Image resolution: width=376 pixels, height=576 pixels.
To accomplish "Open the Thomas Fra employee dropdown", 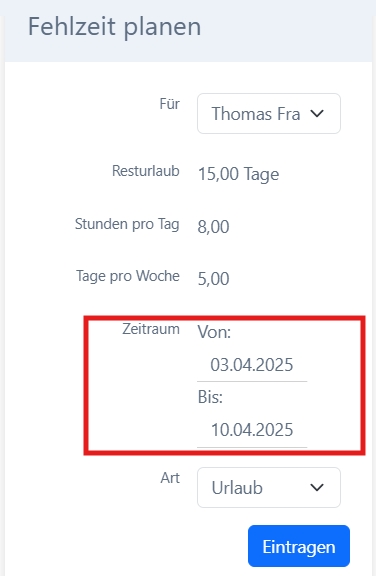I will tap(269, 114).
